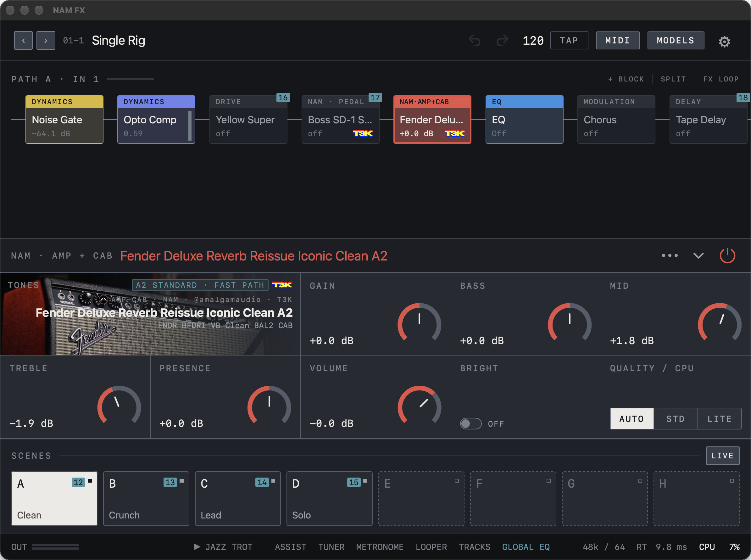Select the Chorus modulation block
Image resolution: width=751 pixels, height=560 pixels.
pyautogui.click(x=616, y=119)
